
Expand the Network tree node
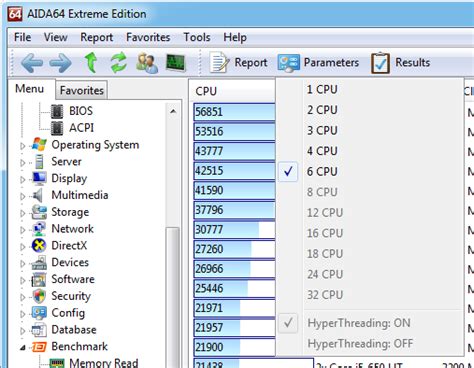click(x=23, y=230)
